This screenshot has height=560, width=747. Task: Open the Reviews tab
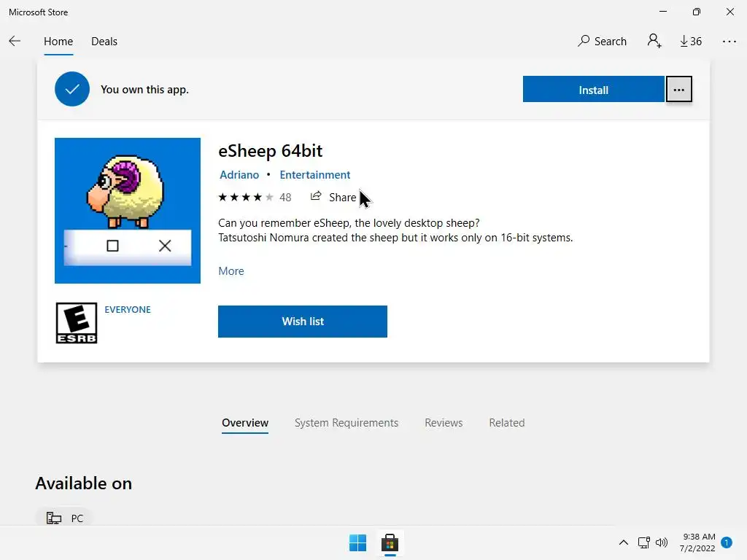pos(444,423)
